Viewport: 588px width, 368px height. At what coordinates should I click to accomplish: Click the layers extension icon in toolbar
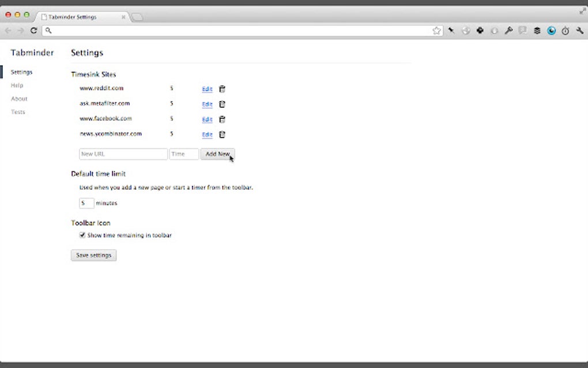(x=537, y=31)
